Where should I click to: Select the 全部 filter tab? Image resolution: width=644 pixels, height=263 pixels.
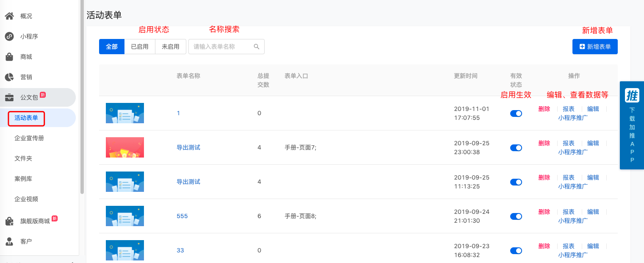pyautogui.click(x=112, y=47)
